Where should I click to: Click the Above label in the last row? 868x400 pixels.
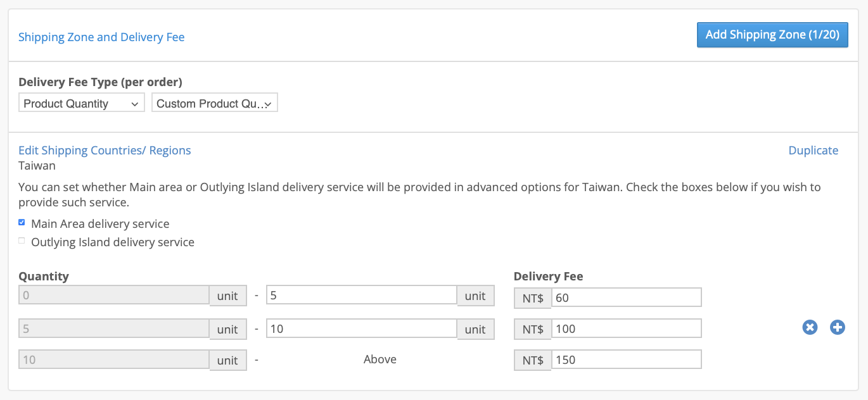click(380, 359)
